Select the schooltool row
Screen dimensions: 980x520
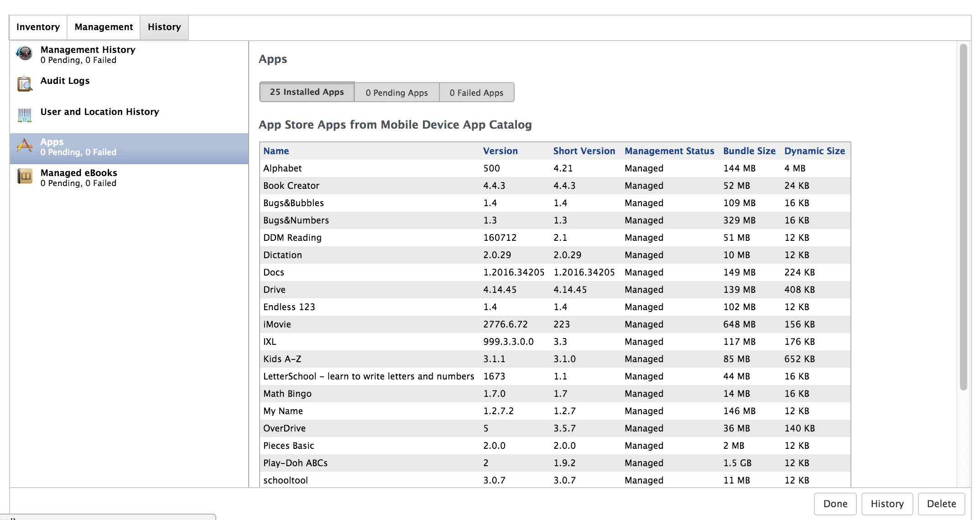pos(555,480)
